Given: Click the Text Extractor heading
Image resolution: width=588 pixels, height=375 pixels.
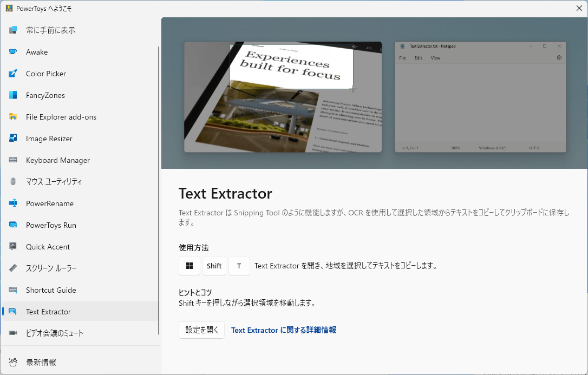Looking at the screenshot, I should click(x=225, y=194).
